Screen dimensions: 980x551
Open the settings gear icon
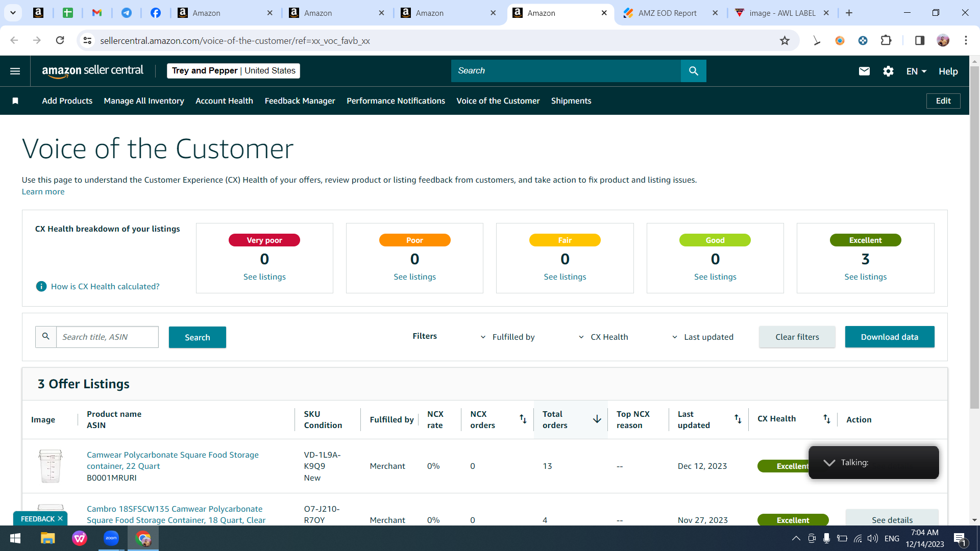[888, 71]
